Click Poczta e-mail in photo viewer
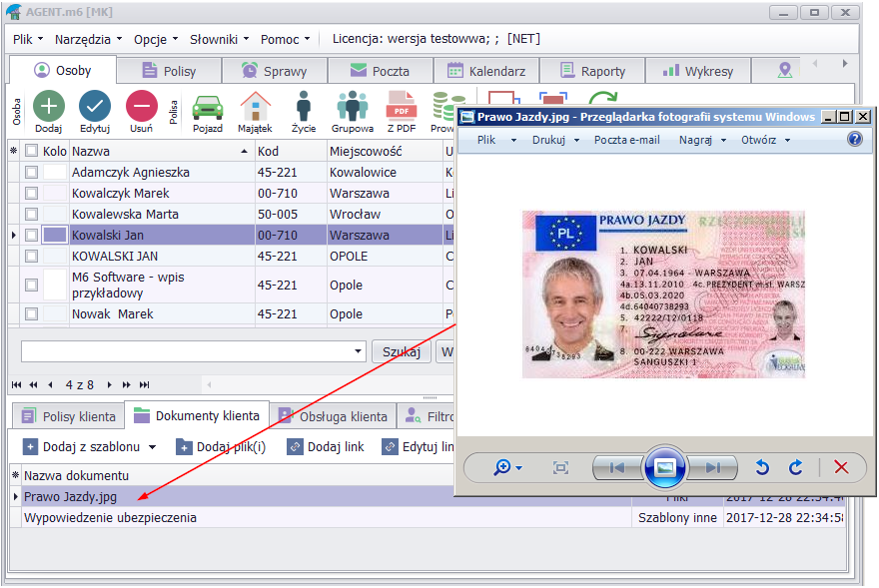This screenshot has height=588, width=879. (626, 140)
